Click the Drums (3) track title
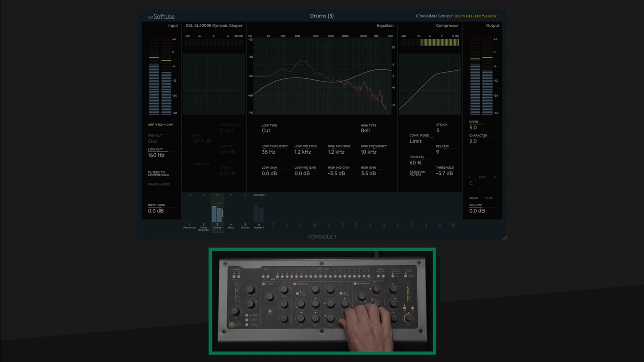644x362 pixels. (321, 16)
